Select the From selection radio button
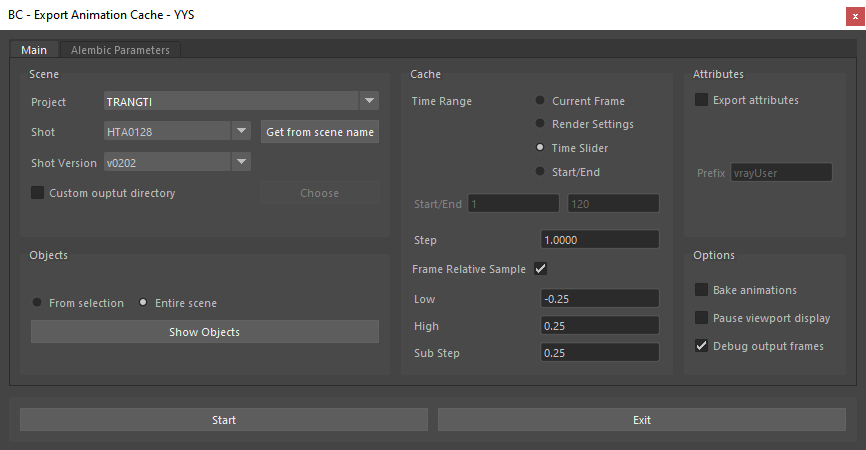866x450 pixels. click(37, 302)
